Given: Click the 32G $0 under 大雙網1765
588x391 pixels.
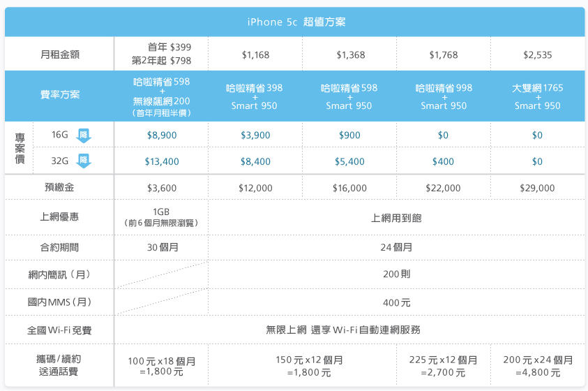Looking at the screenshot, I should tap(537, 161).
